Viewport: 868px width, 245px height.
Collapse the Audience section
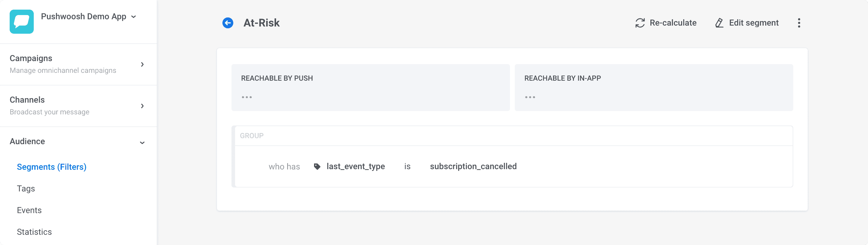tap(143, 142)
